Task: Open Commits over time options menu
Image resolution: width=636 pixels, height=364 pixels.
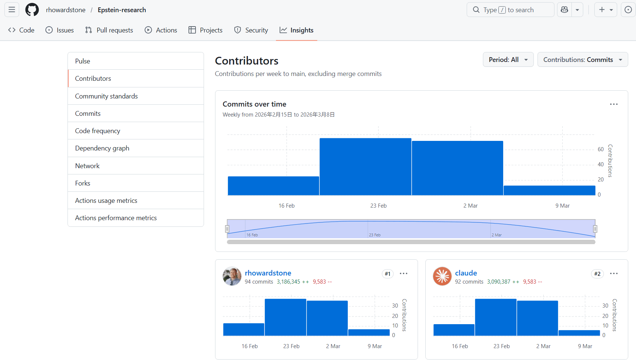Action: pyautogui.click(x=613, y=104)
